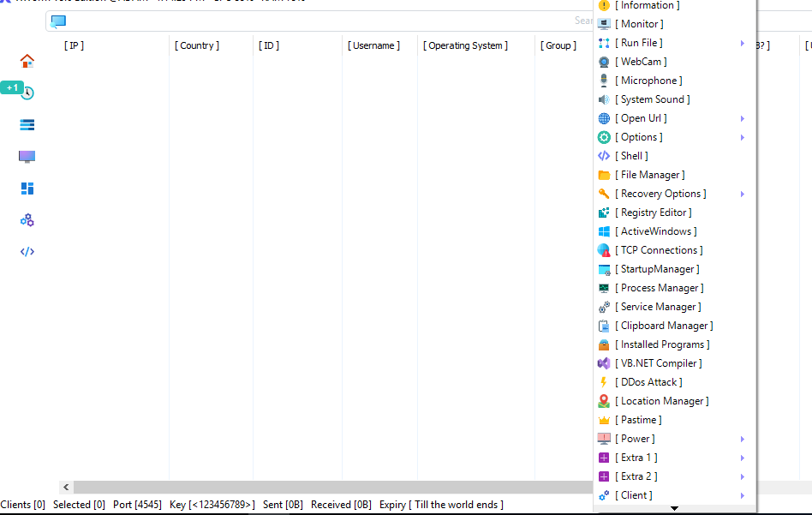Open the File Manager
Viewport: 812px width, 515px height.
point(651,174)
